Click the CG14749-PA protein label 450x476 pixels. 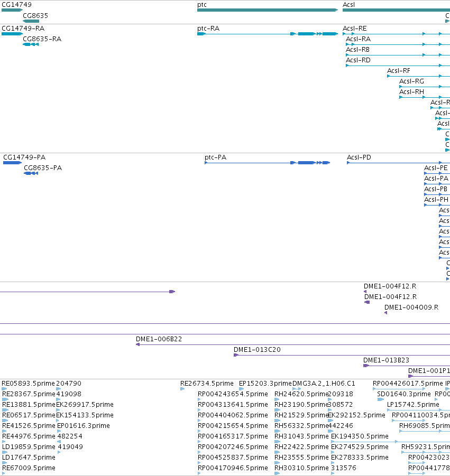click(x=24, y=157)
